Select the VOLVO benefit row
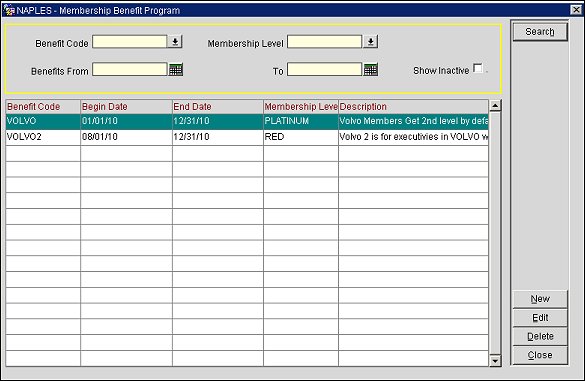 click(x=247, y=121)
